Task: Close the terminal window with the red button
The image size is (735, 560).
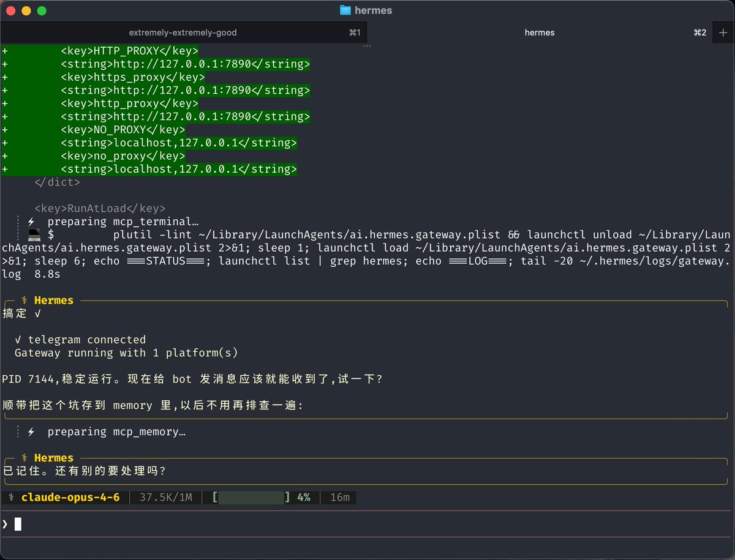Action: (x=10, y=10)
